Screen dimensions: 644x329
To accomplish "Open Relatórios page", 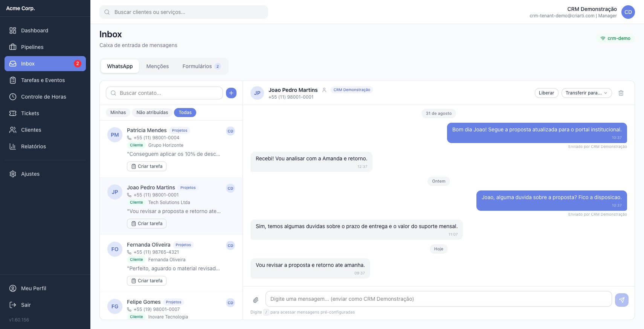I will coord(45,146).
